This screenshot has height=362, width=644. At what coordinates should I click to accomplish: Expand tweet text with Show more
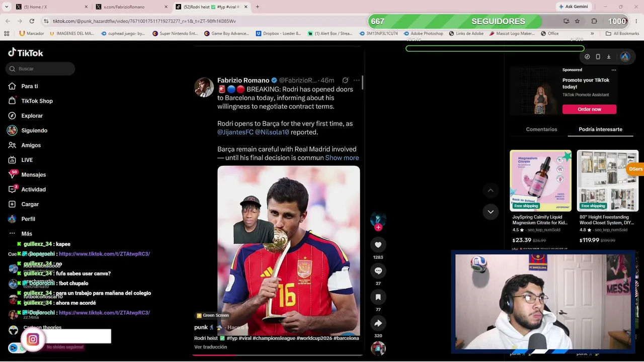pyautogui.click(x=342, y=158)
